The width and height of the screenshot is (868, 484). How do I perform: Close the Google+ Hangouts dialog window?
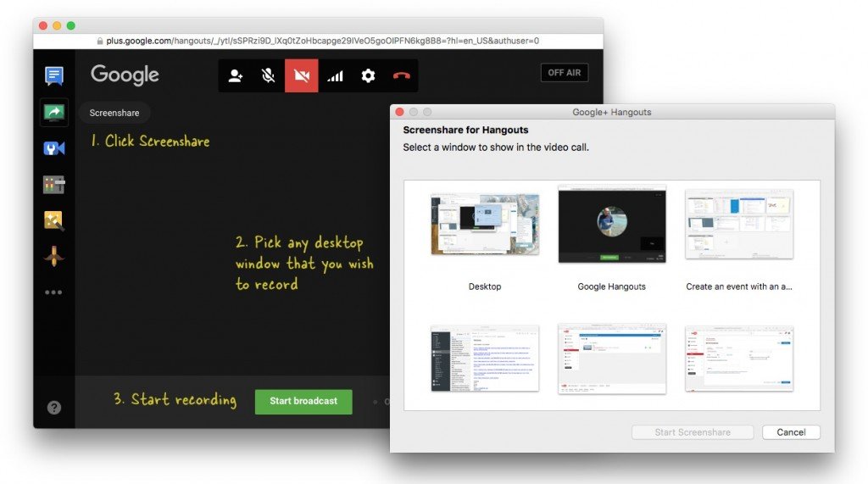pyautogui.click(x=400, y=112)
